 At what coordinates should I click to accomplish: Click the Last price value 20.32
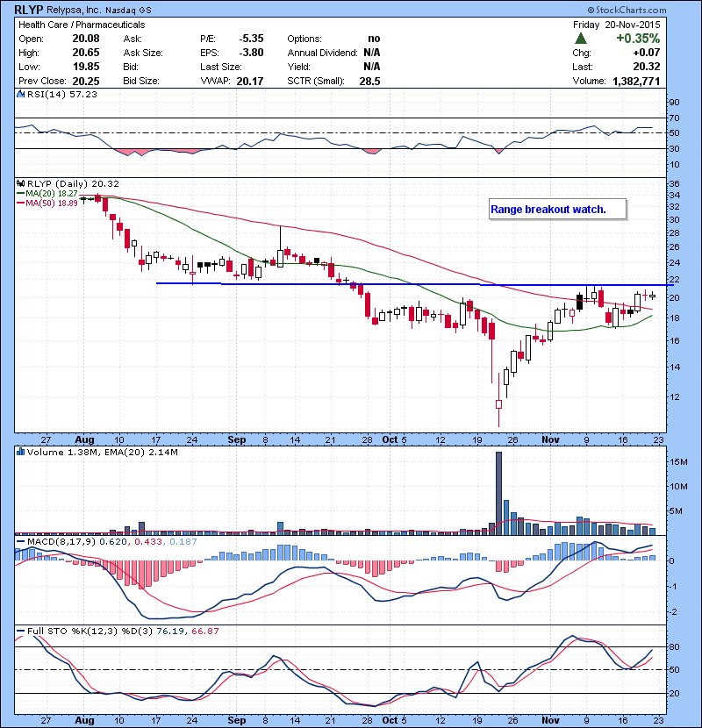coord(646,67)
